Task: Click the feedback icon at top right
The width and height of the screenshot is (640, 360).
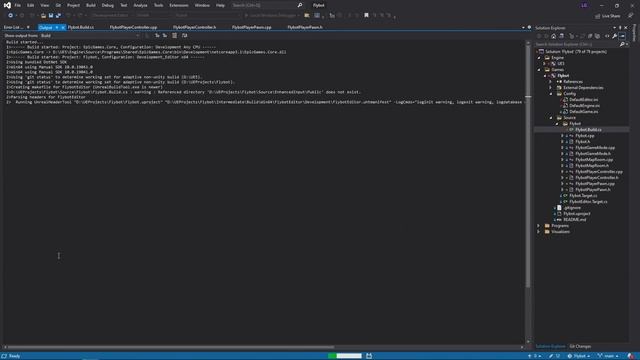Action: [x=631, y=16]
